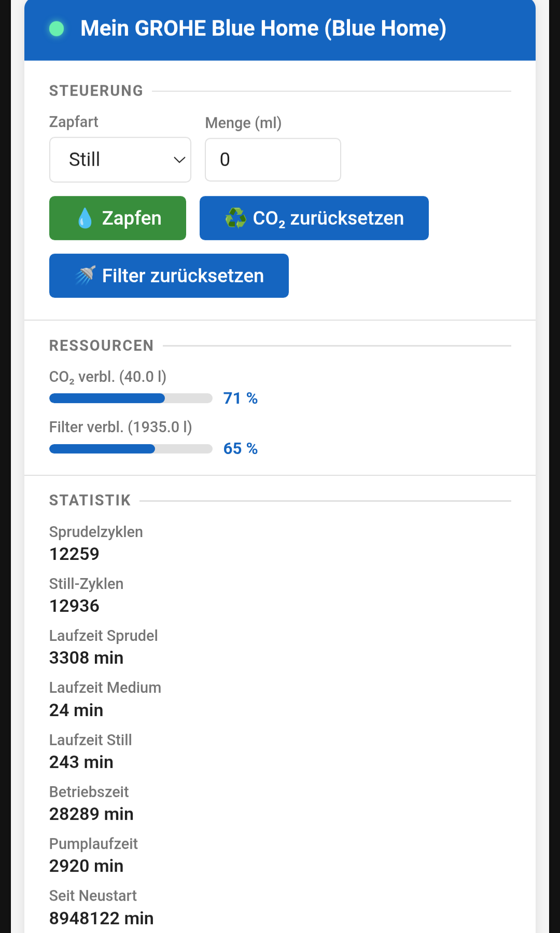Click the recycle icon for CO₂ reset
This screenshot has height=933, width=560.
(x=235, y=218)
